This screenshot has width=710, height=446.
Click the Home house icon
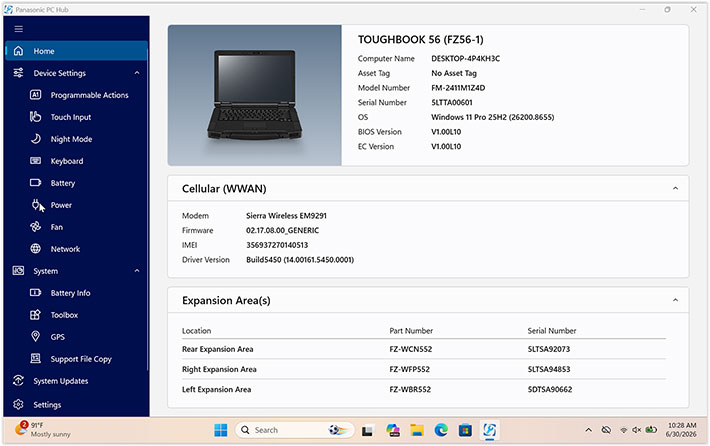click(x=19, y=51)
